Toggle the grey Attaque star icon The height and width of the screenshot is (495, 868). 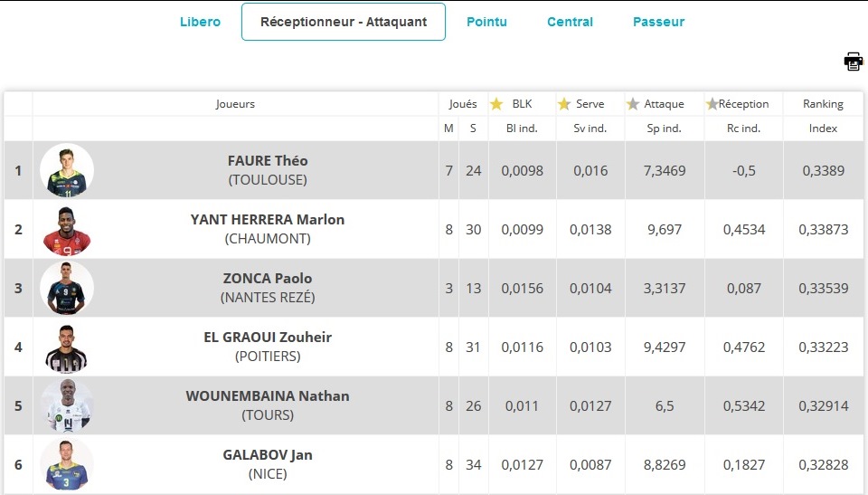(633, 104)
